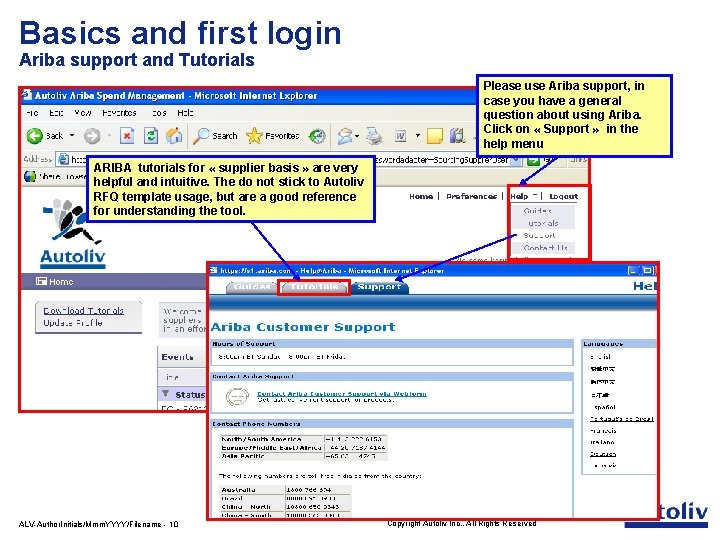Minimize the Help@Ariba window
Viewport: 720px width, 540px height.
point(633,270)
